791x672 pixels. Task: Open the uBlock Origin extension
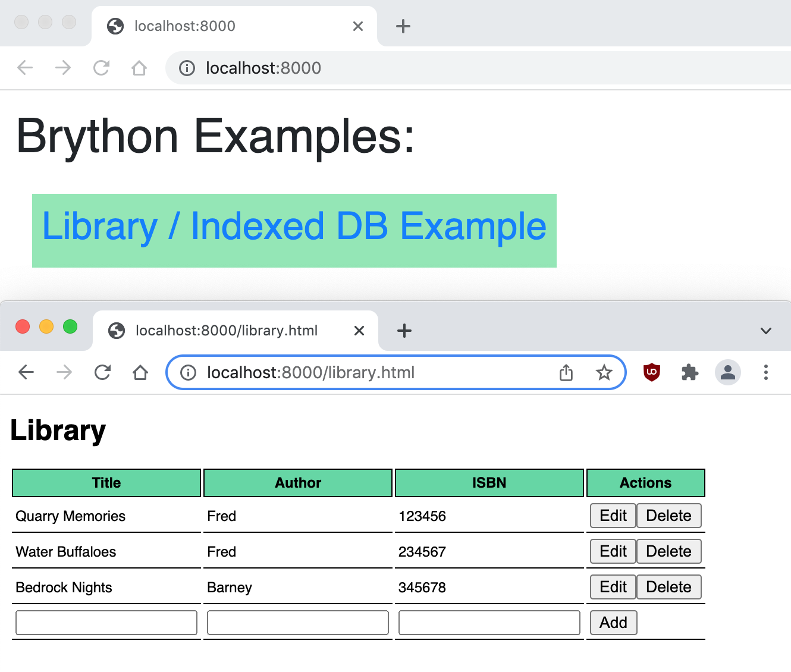(x=652, y=372)
